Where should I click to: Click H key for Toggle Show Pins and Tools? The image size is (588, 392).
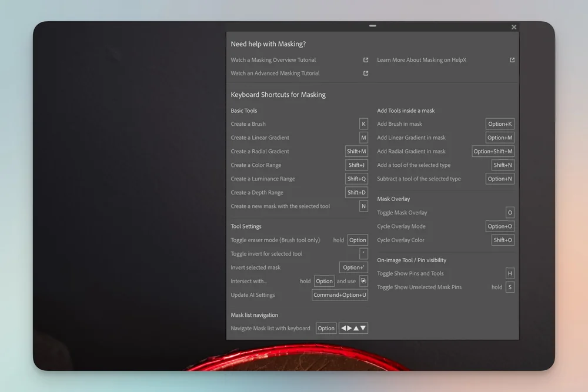(510, 273)
